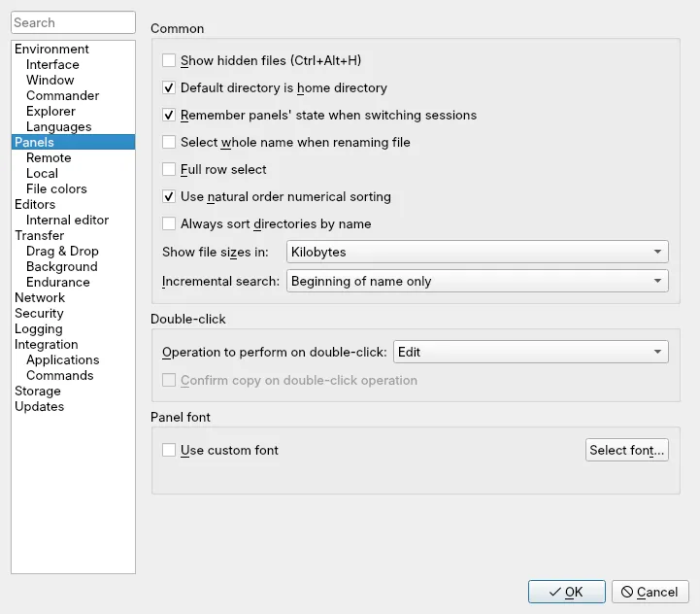Uncheck Default directory is home directory
Screen dimensions: 700x614
click(169, 87)
